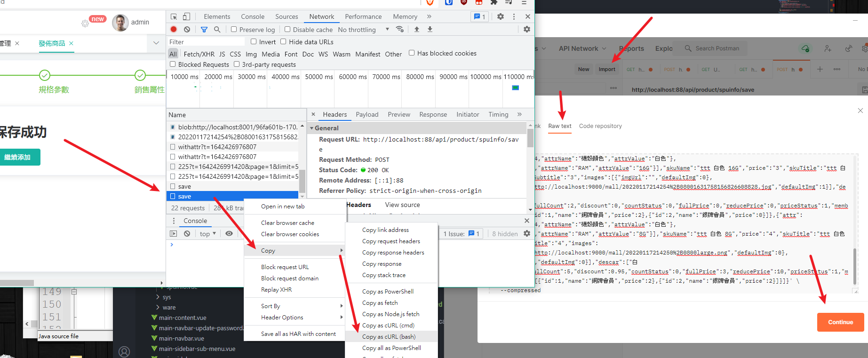Open console top context dropdown
The height and width of the screenshot is (358, 868).
point(208,234)
